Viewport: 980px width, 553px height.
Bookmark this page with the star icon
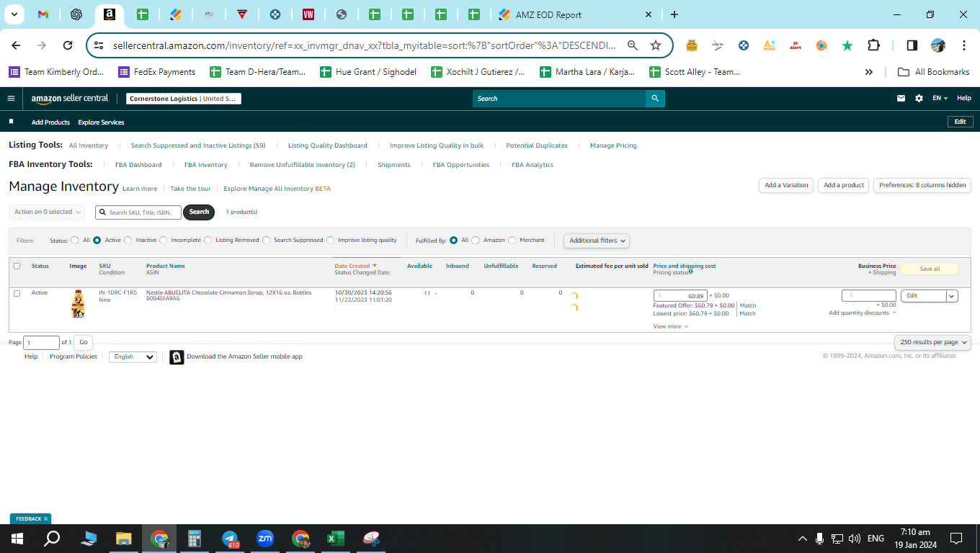click(656, 45)
